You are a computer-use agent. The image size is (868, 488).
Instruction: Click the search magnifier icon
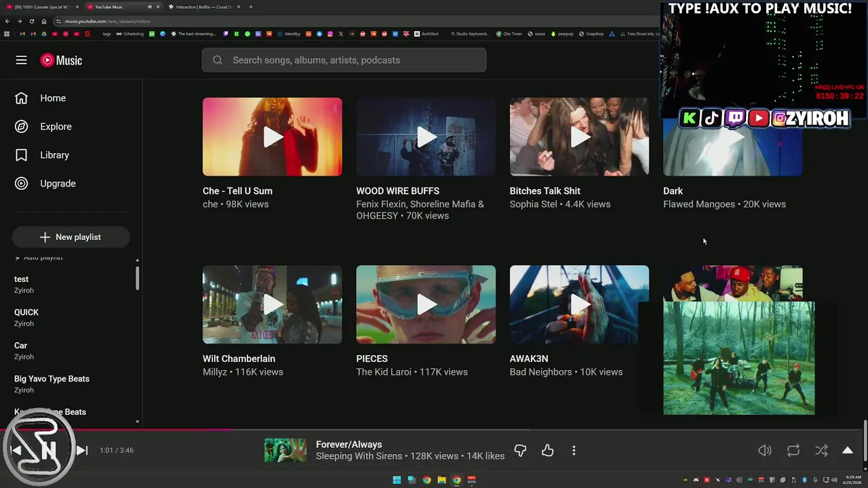218,60
